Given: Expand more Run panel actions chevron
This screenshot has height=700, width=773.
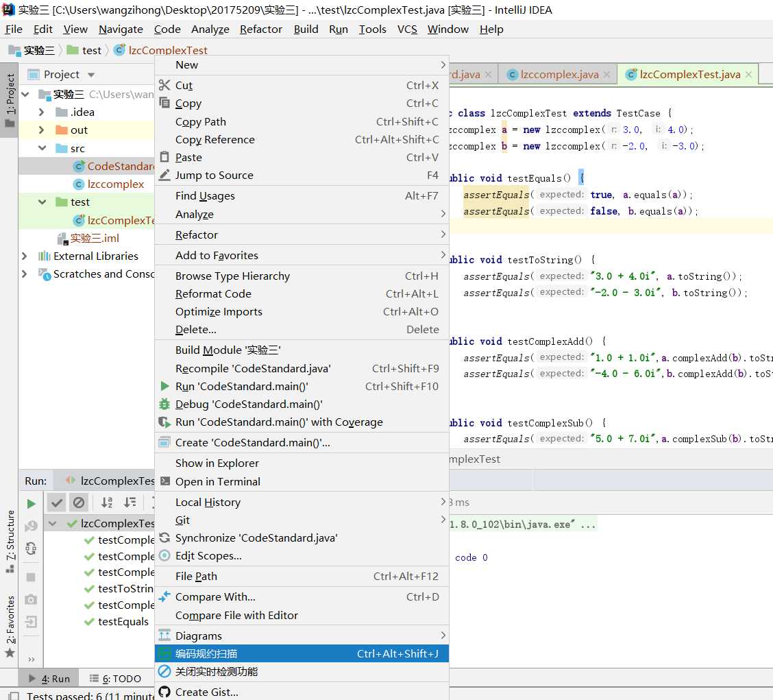Looking at the screenshot, I should pyautogui.click(x=31, y=659).
